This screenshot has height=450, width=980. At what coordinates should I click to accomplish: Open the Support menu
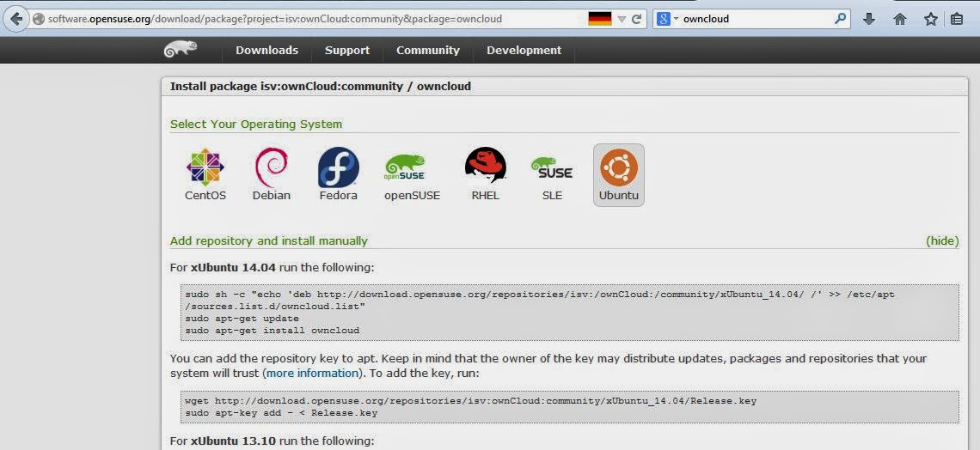(x=347, y=51)
